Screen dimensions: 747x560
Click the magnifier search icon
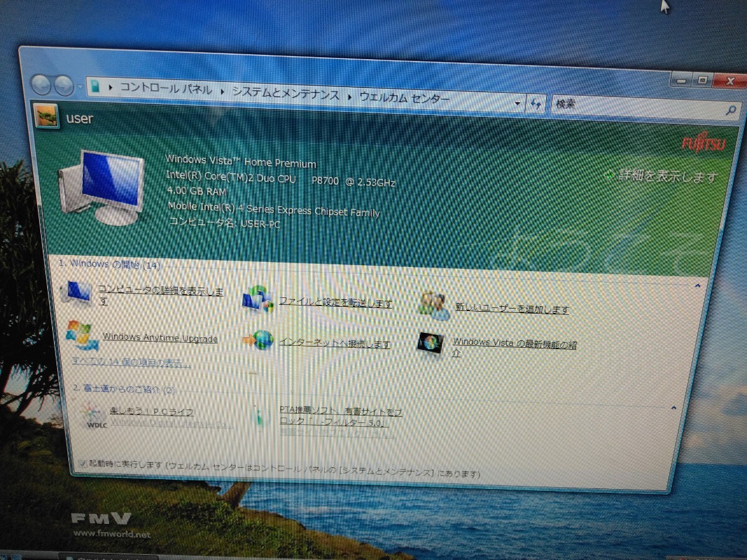731,111
